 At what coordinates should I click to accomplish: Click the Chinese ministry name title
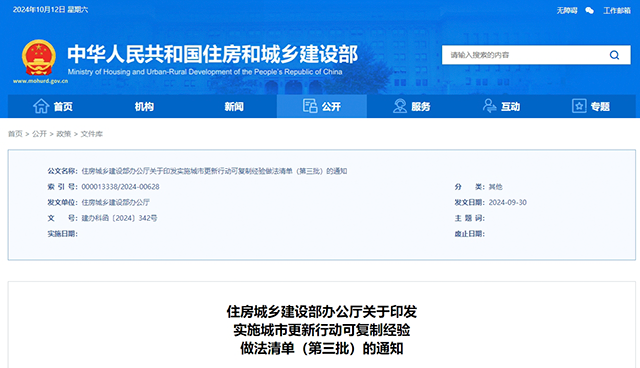[x=213, y=54]
